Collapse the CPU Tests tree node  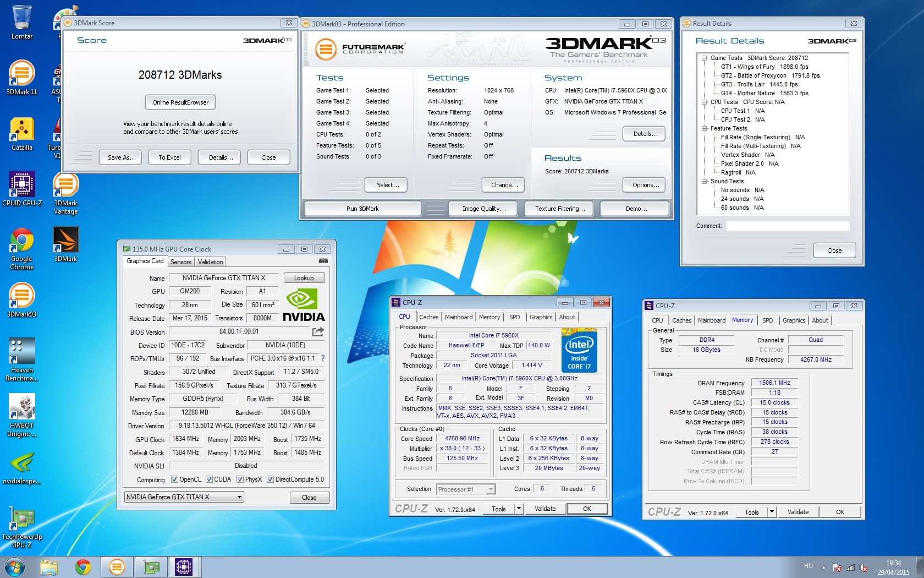(705, 102)
